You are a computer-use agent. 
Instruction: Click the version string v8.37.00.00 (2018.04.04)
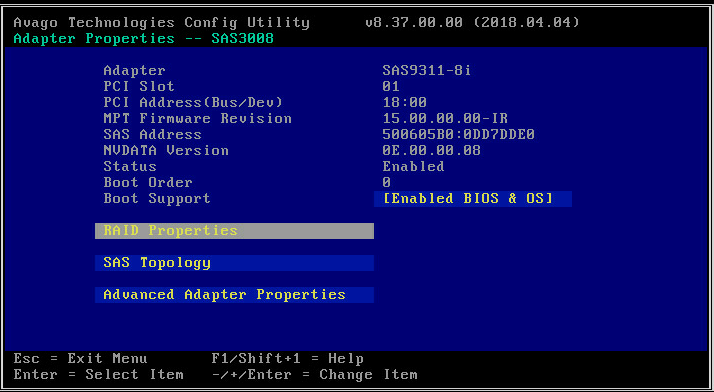(473, 22)
